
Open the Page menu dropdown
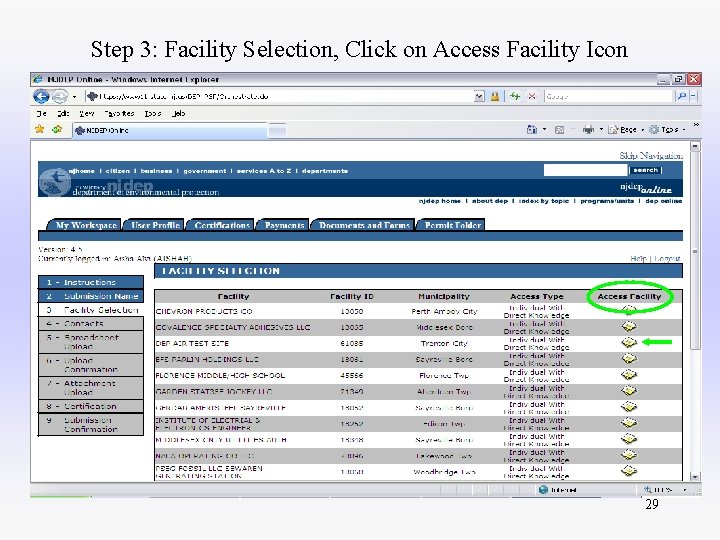point(626,130)
